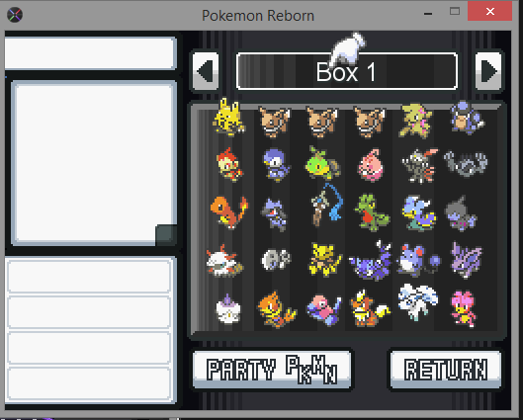This screenshot has width=523, height=420.
Task: Choose the Geodude sprite
Action: (466, 164)
